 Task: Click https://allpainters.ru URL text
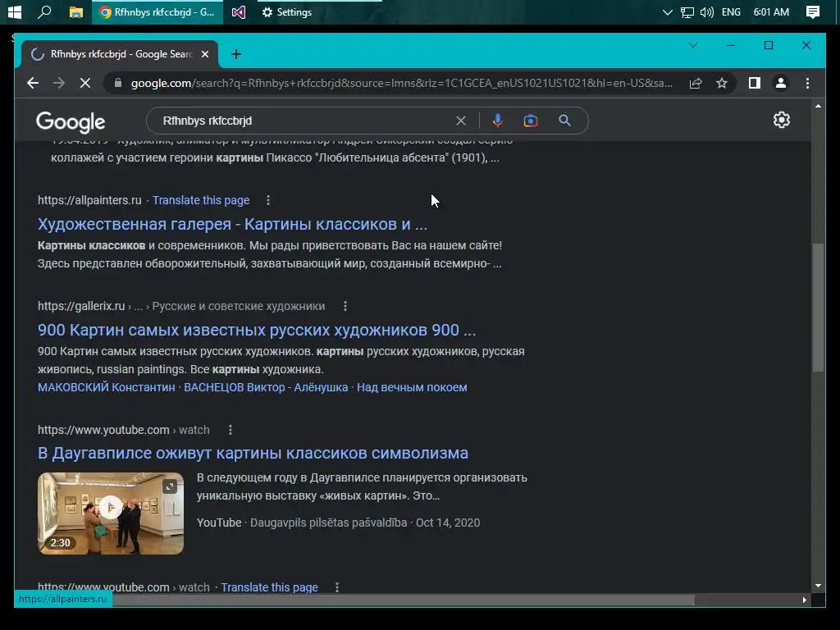pyautogui.click(x=89, y=200)
